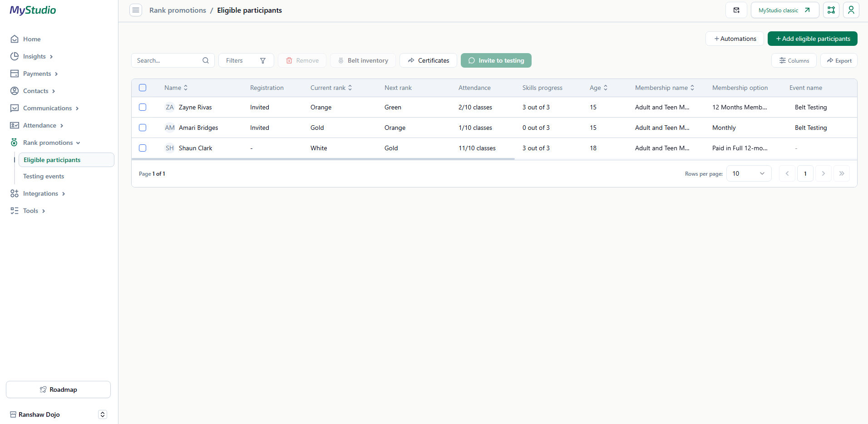Open Testing events in sidebar
The width and height of the screenshot is (868, 424).
point(44,176)
